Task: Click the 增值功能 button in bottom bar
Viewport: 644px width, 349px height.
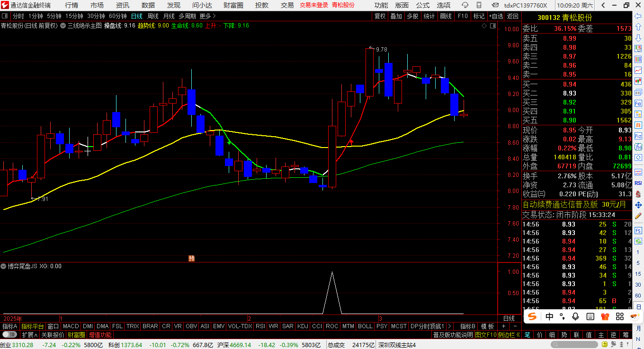Action: 100,334
